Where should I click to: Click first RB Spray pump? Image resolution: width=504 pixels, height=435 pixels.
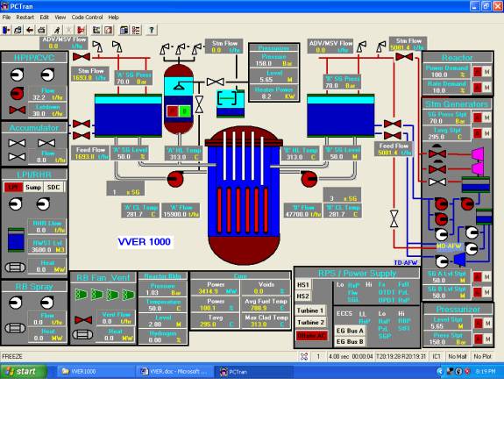[x=16, y=303]
